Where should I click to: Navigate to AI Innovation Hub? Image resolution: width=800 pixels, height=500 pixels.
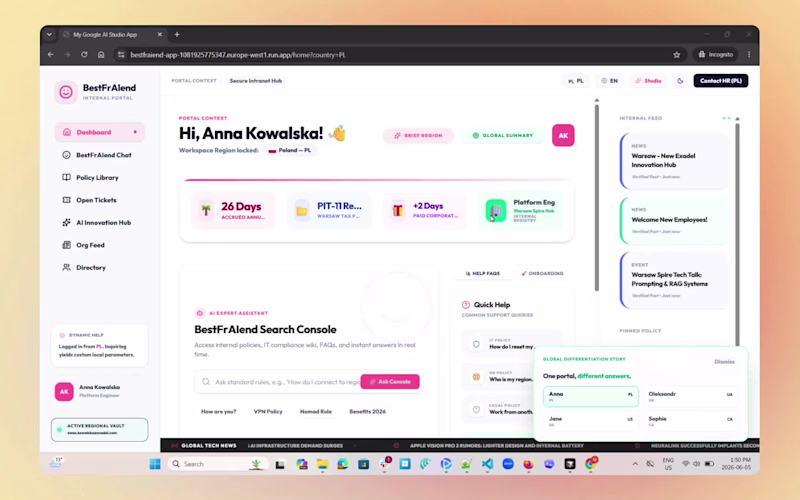pos(99,222)
